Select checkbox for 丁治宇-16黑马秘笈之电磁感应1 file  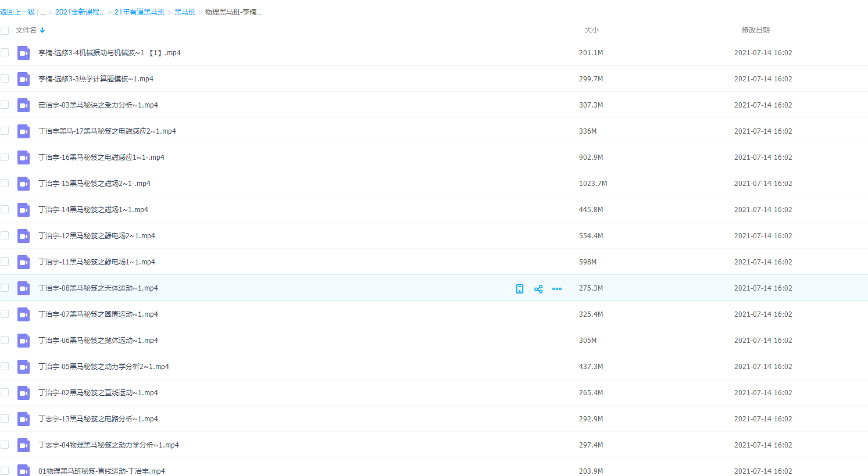point(5,157)
